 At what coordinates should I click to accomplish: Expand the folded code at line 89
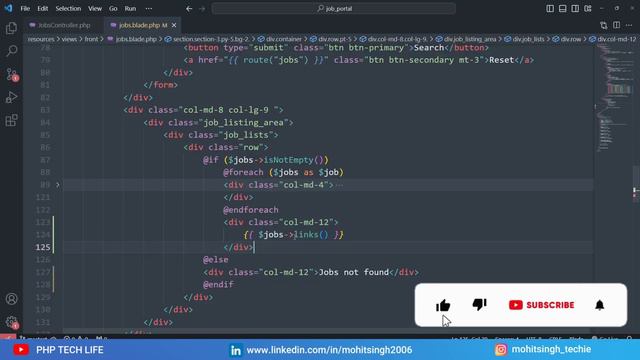(58, 185)
